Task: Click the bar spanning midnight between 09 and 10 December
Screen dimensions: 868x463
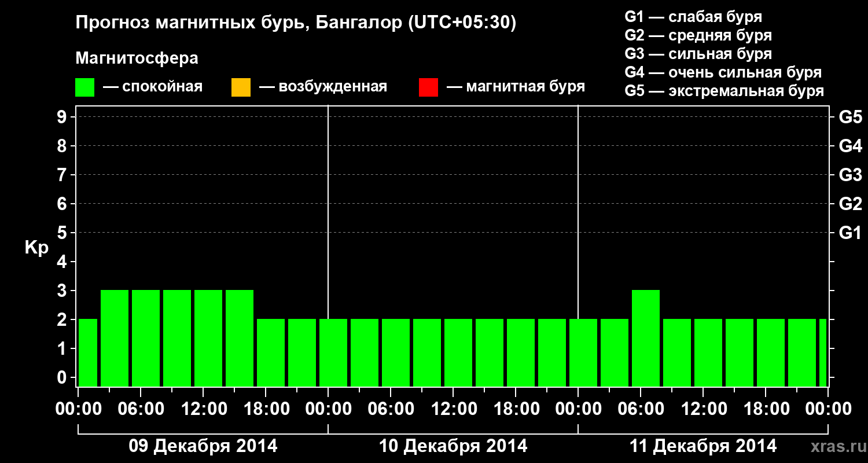Action: [x=333, y=352]
